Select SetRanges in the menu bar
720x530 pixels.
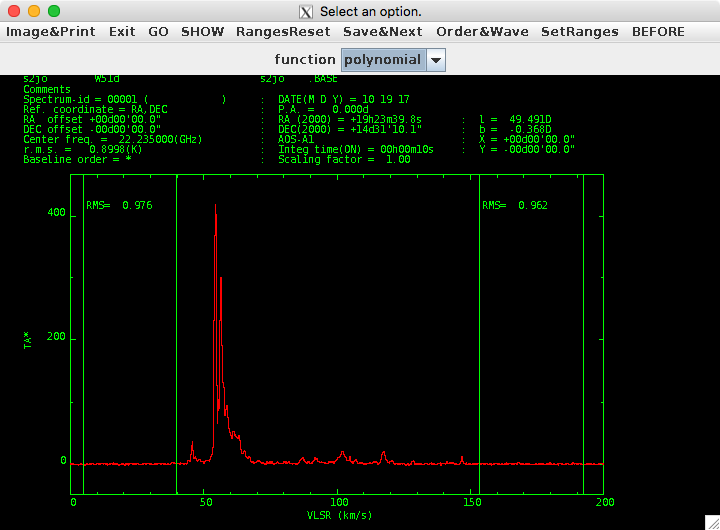[580, 32]
